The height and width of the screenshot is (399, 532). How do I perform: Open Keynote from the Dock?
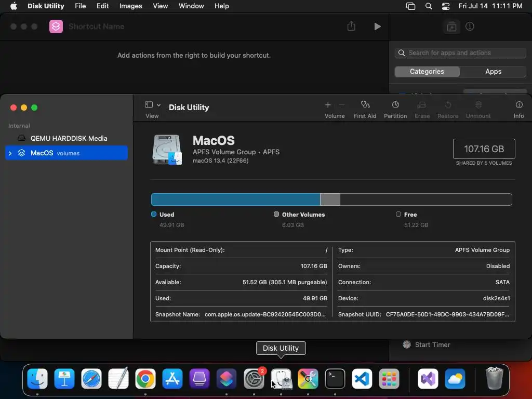(64, 379)
